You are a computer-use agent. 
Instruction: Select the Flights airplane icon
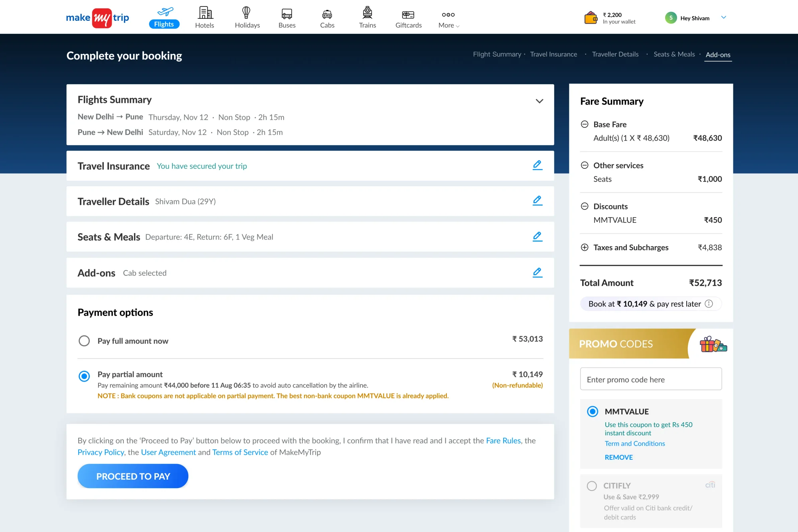pyautogui.click(x=165, y=12)
